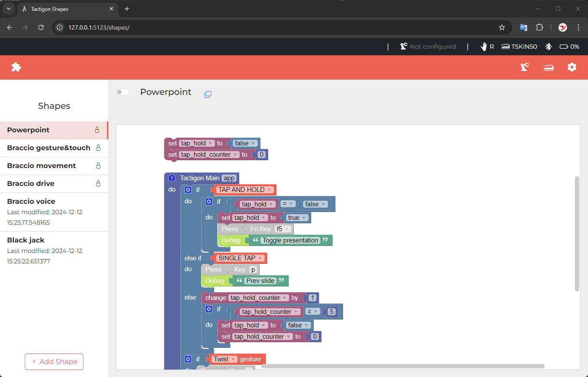Click the horizontal scrollbar of the workspace

(x=403, y=366)
